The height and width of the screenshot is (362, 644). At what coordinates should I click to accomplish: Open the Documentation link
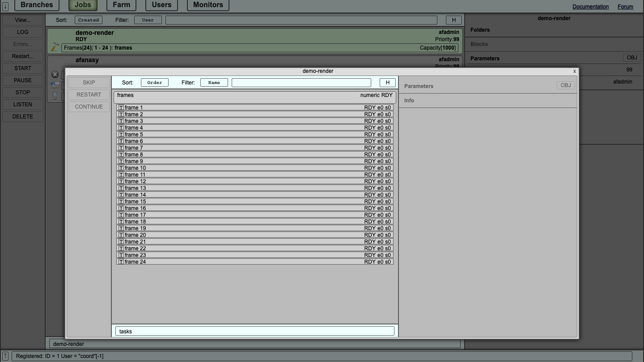click(591, 7)
